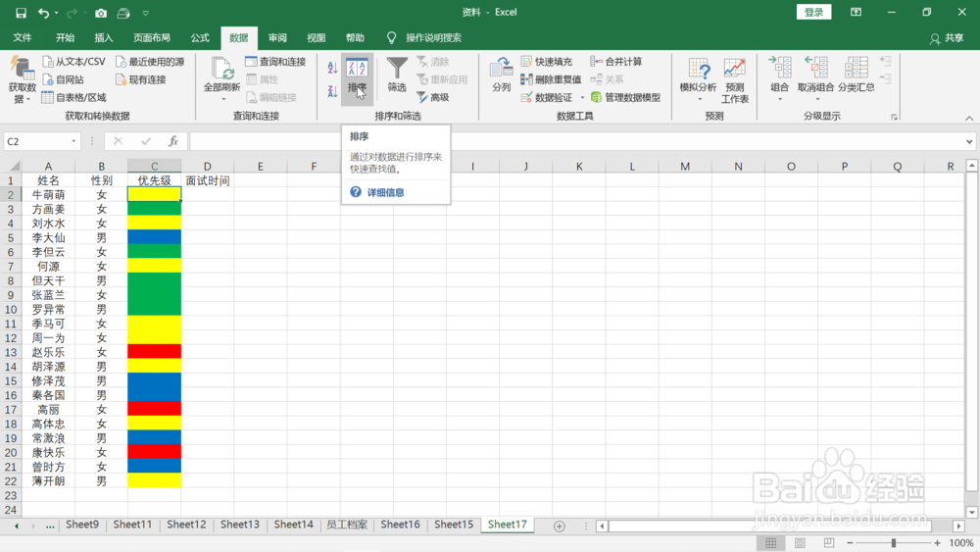The height and width of the screenshot is (552, 980).
Task: Click 高级 advanced filter
Action: point(433,97)
